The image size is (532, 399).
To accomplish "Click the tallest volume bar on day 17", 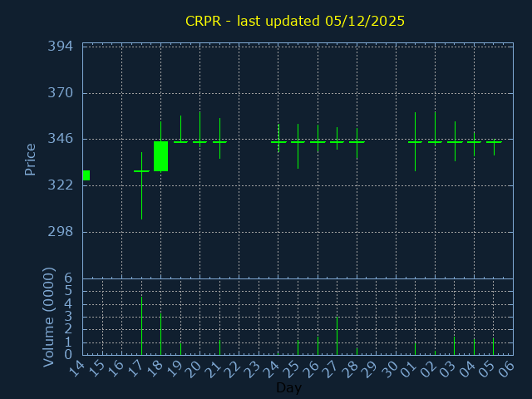I will [x=142, y=326].
